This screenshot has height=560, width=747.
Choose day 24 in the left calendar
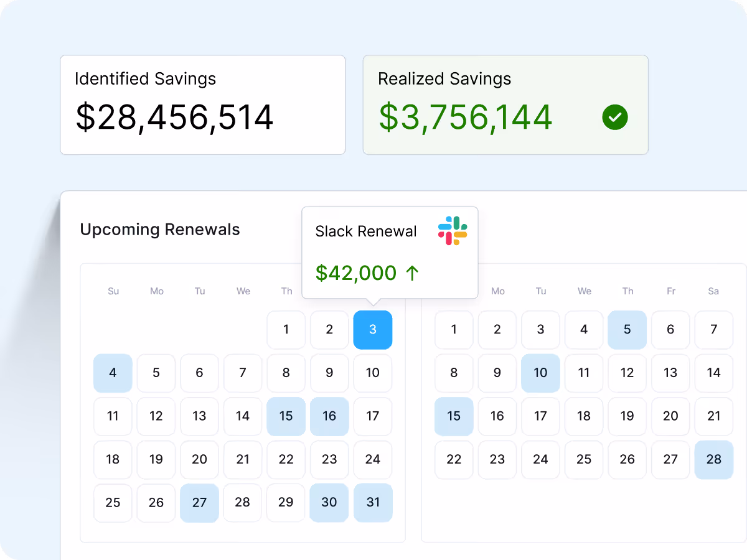(x=373, y=460)
